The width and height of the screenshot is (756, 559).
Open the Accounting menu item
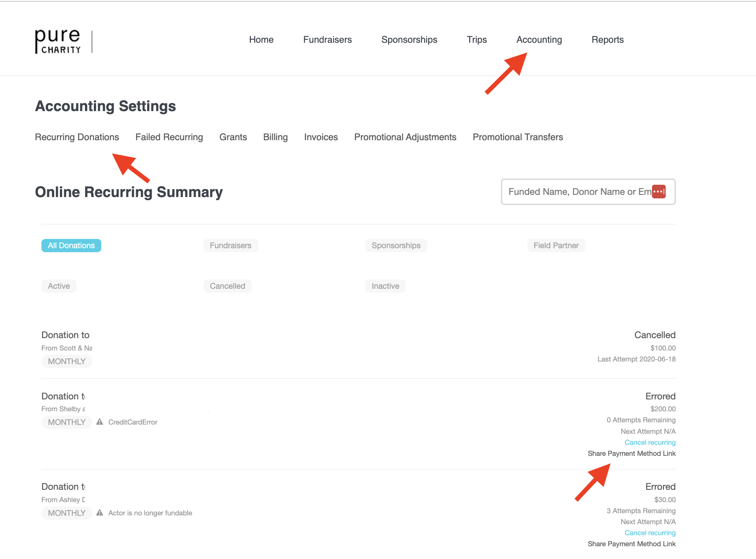[539, 40]
